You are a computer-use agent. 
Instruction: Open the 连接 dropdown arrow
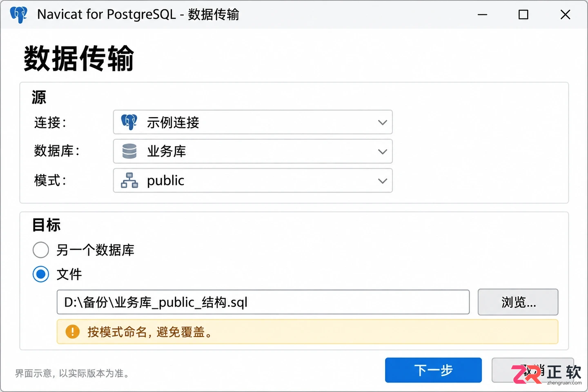coord(382,122)
